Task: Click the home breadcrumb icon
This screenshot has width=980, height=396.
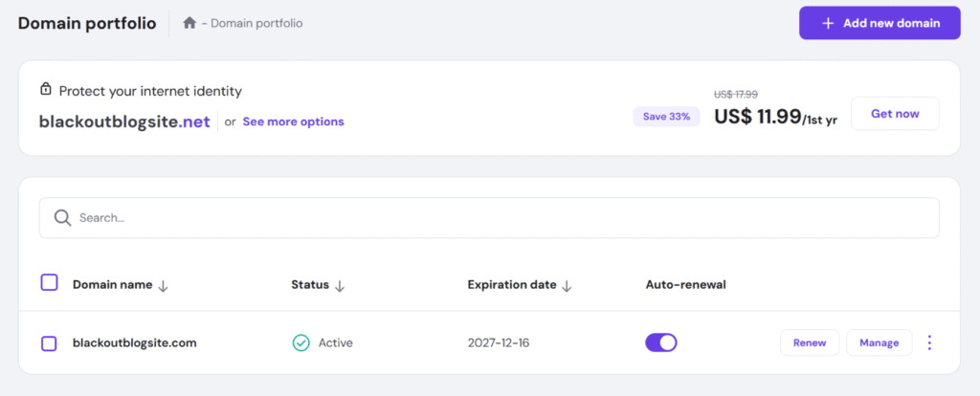Action: coord(189,23)
